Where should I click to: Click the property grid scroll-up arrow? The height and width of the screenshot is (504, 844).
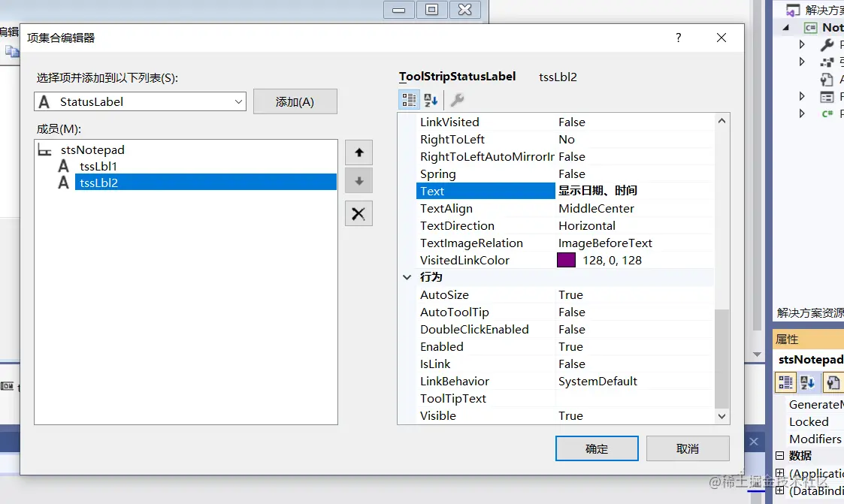(x=721, y=121)
